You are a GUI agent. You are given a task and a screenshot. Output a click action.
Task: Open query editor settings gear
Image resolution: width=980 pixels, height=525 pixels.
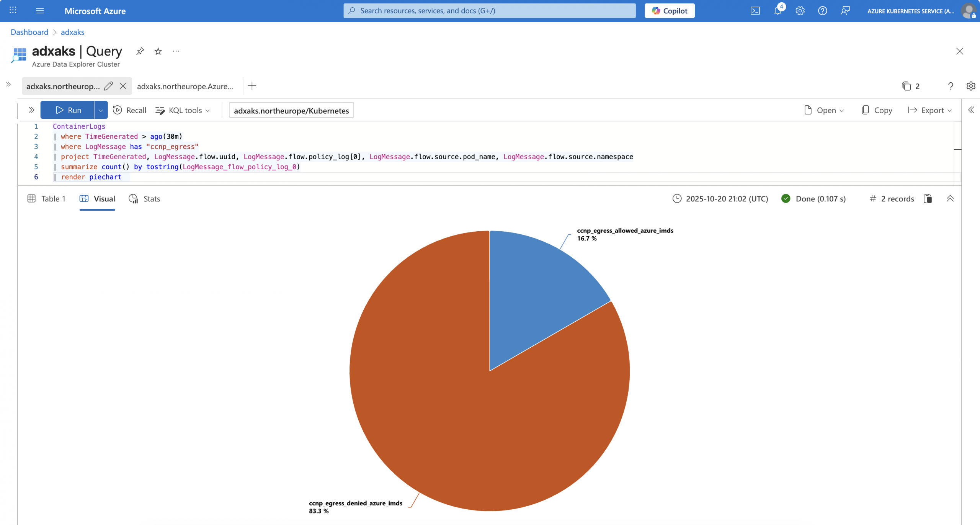point(970,86)
